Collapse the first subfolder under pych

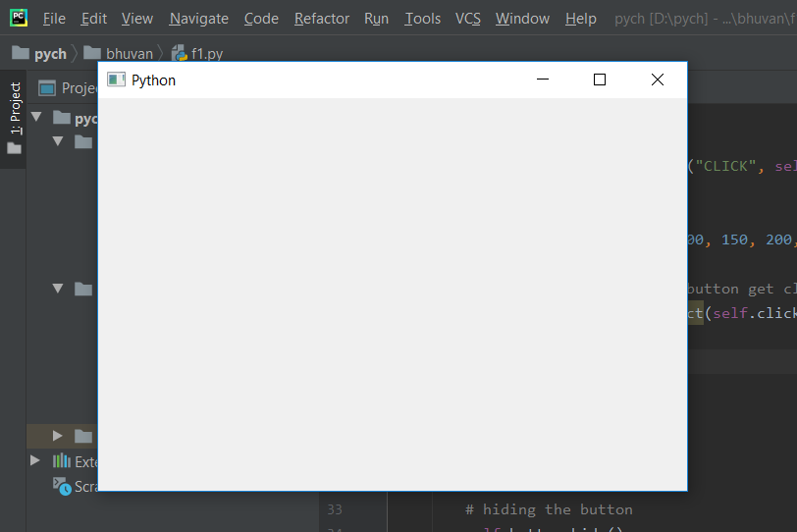tap(58, 140)
